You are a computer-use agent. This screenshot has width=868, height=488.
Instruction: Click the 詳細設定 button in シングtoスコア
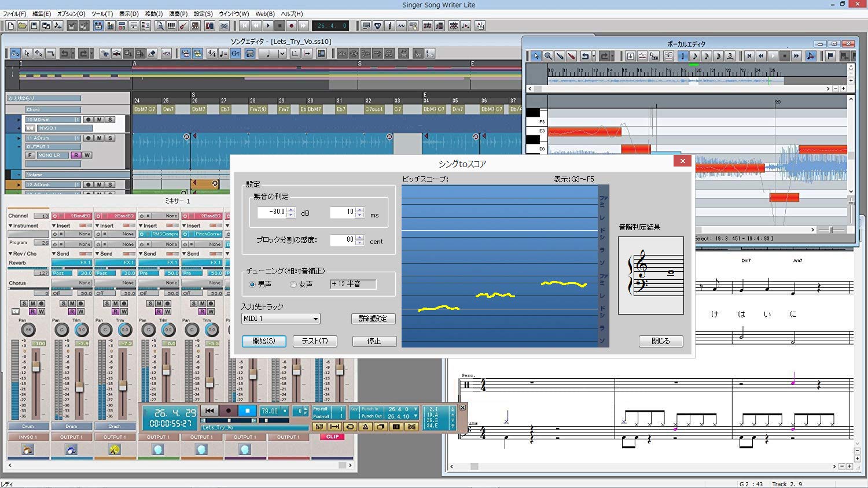point(373,319)
